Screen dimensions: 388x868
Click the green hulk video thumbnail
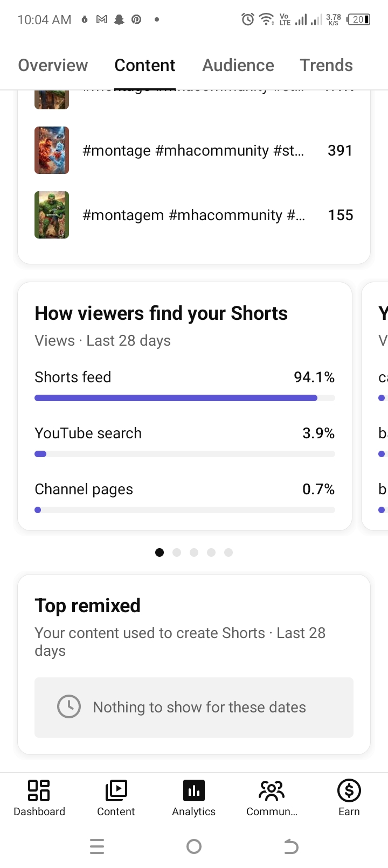52,215
